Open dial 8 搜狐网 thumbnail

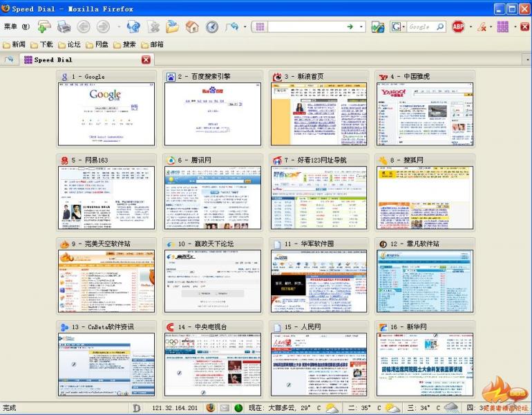tap(425, 198)
